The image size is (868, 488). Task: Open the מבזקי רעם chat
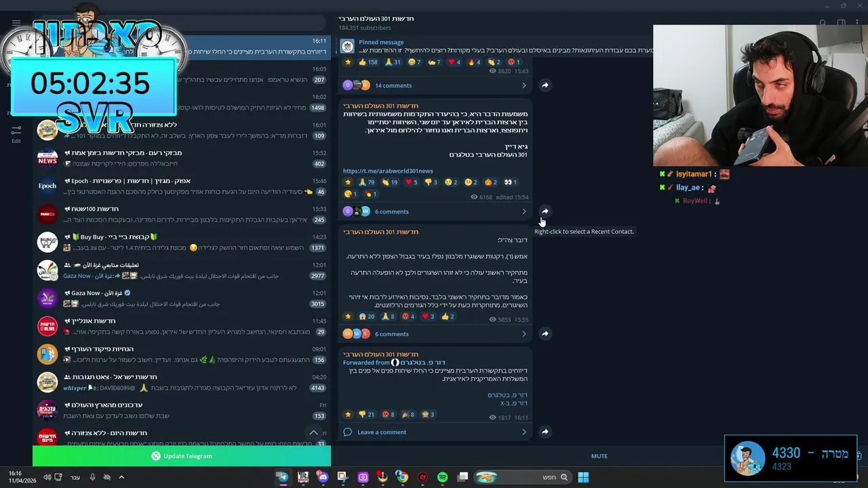tap(182, 158)
